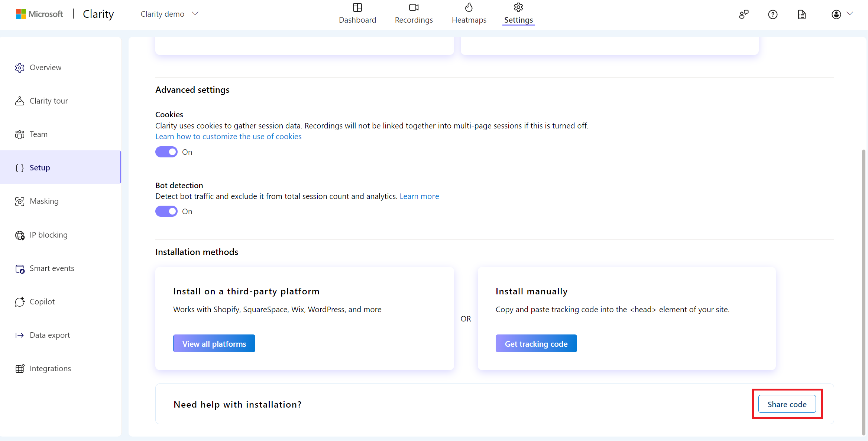Open IP blocking in the sidebar
The width and height of the screenshot is (868, 441).
(x=61, y=235)
